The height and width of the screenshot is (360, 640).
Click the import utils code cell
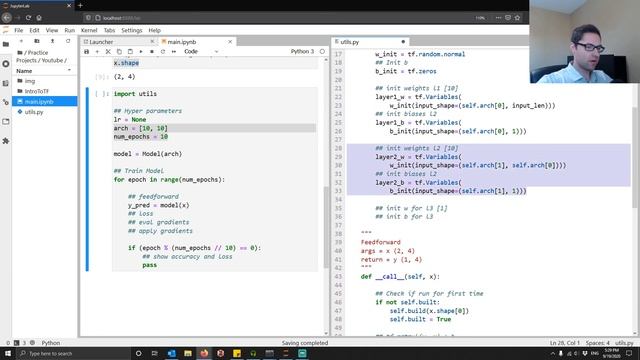tap(215, 179)
